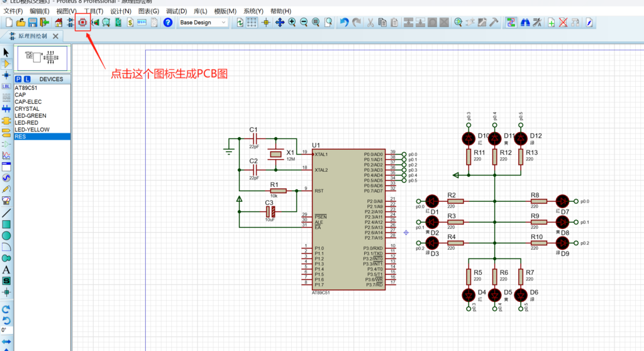Image resolution: width=644 pixels, height=351 pixels.
Task: Click the schematic overview thumbnail
Action: [x=42, y=58]
